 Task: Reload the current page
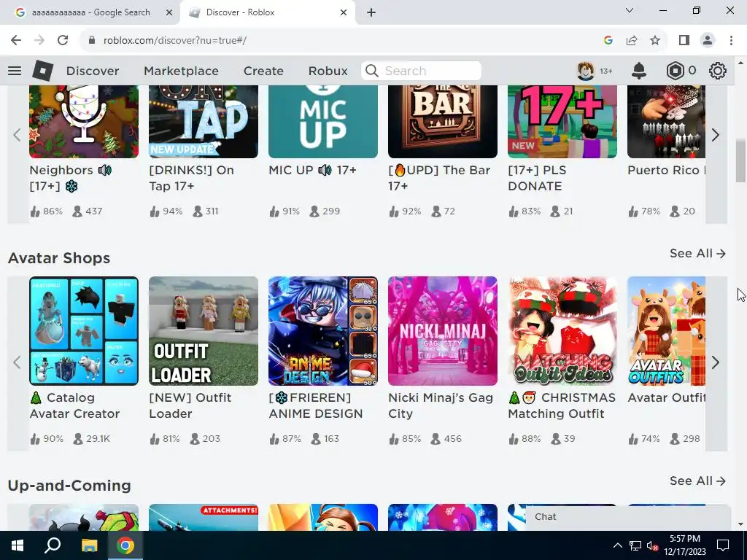click(x=63, y=41)
